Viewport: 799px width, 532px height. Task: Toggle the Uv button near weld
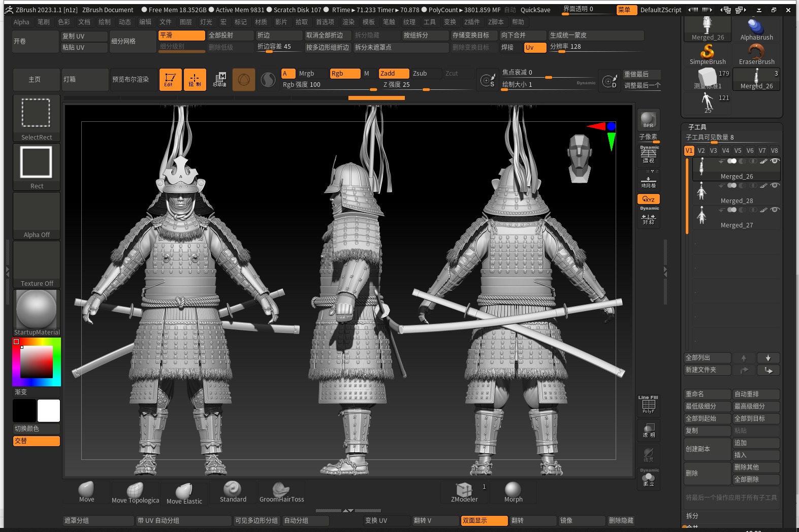tap(535, 47)
